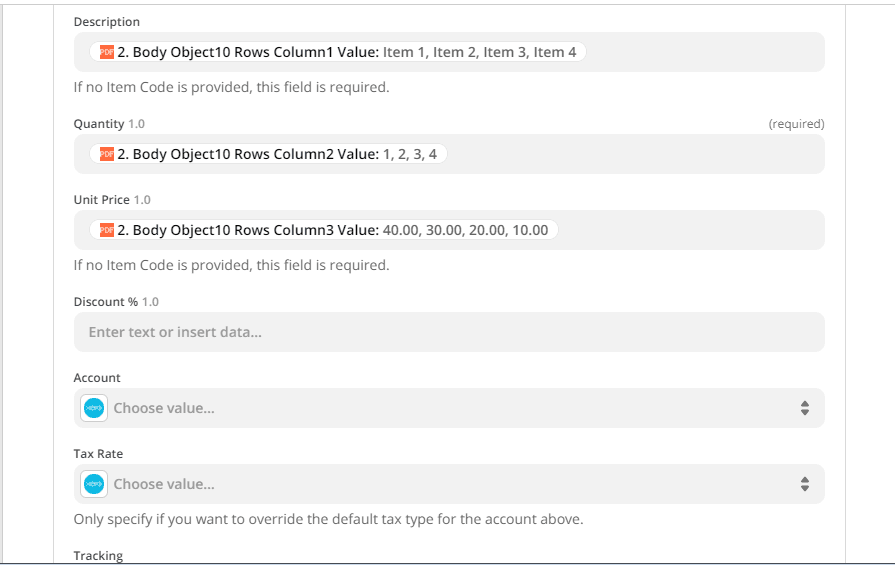Select the Tax Rate 'Choose value...' field
This screenshot has height=565, width=895.
tap(450, 484)
